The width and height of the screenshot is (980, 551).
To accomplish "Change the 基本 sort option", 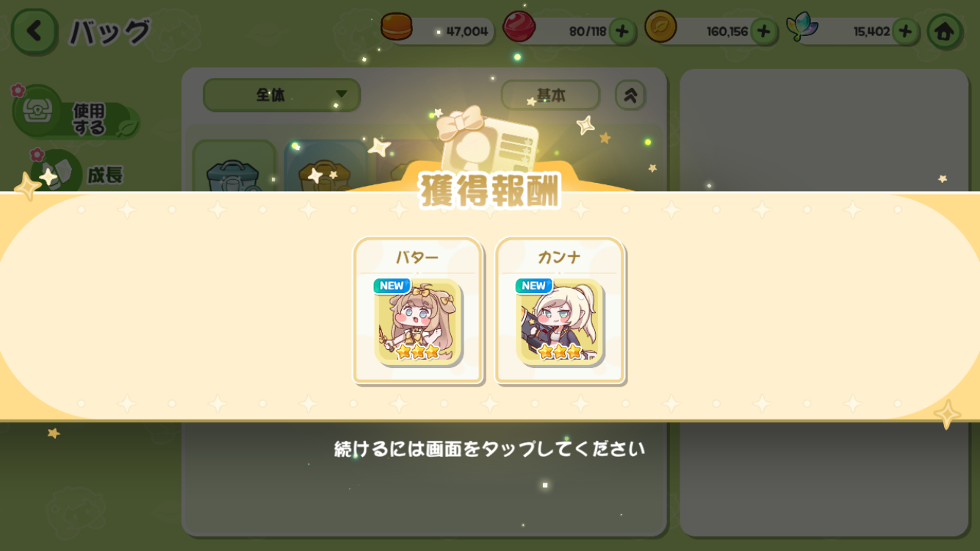I will point(551,95).
